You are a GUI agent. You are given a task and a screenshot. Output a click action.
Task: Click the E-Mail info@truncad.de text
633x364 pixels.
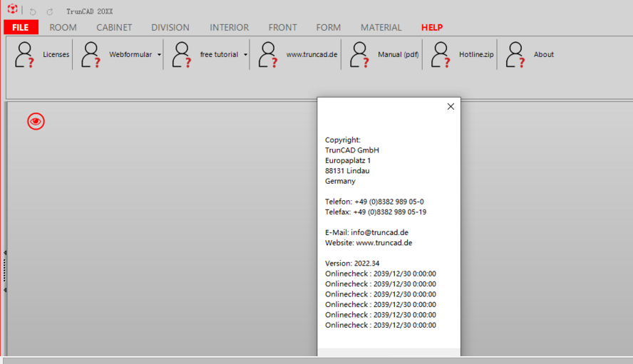(366, 232)
